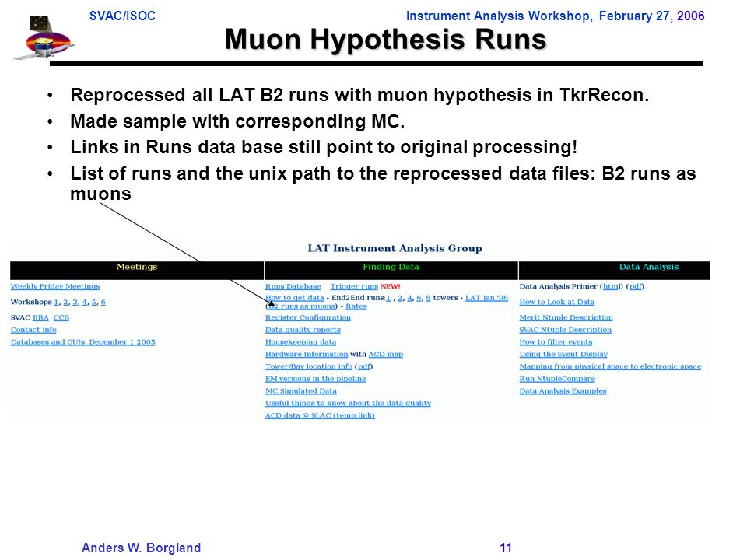Open Useful things about data quality link
Screen dimensions: 747x560
(x=349, y=403)
